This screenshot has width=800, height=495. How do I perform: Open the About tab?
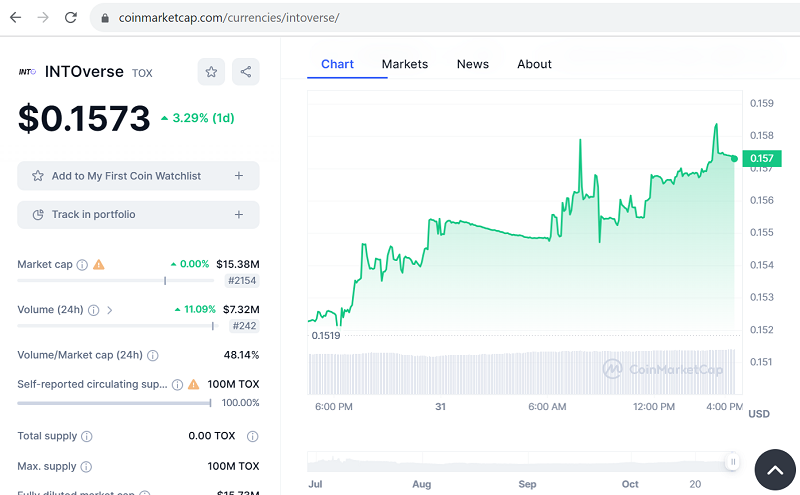click(x=534, y=64)
